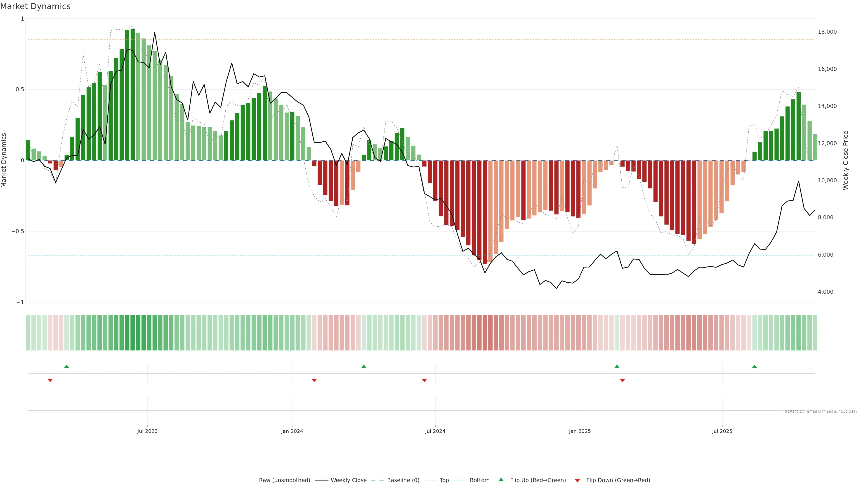Image resolution: width=868 pixels, height=488 pixels.
Task: Click the darkest green heat strip segment
Action: click(132, 333)
